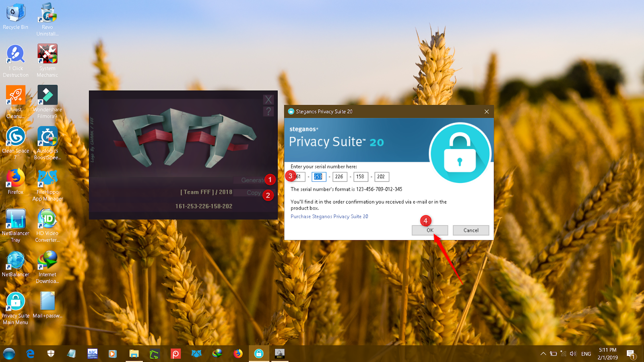The image size is (644, 362).
Task: Focus the serial field containing 202
Action: (382, 177)
